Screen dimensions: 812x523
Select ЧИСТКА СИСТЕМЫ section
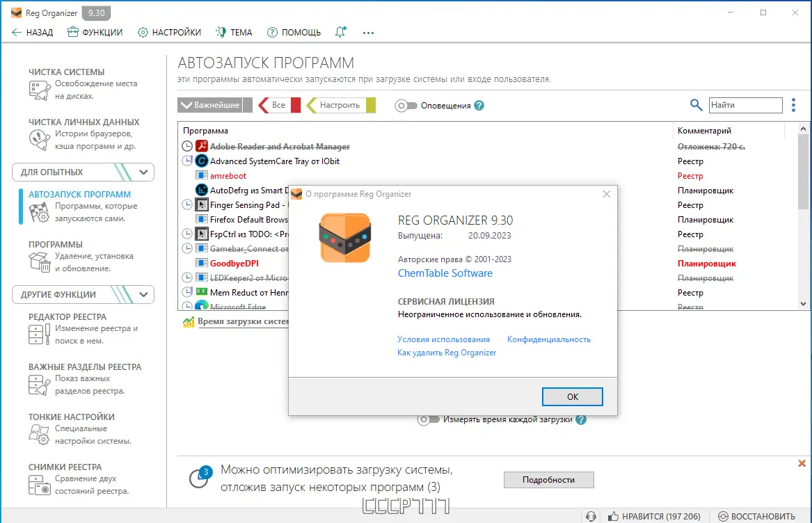tap(83, 84)
